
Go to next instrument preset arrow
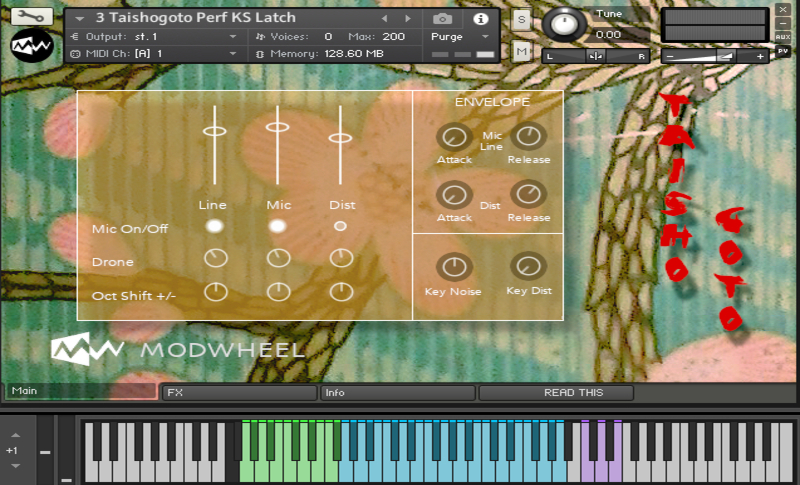[408, 18]
